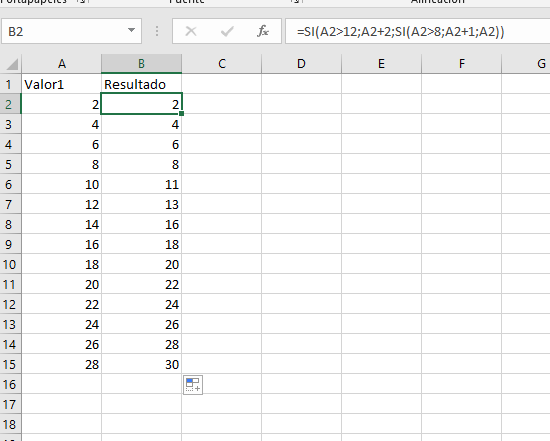Screen dimensions: 550x441
Task: Click cell A1 containing Valor1
Action: [62, 84]
